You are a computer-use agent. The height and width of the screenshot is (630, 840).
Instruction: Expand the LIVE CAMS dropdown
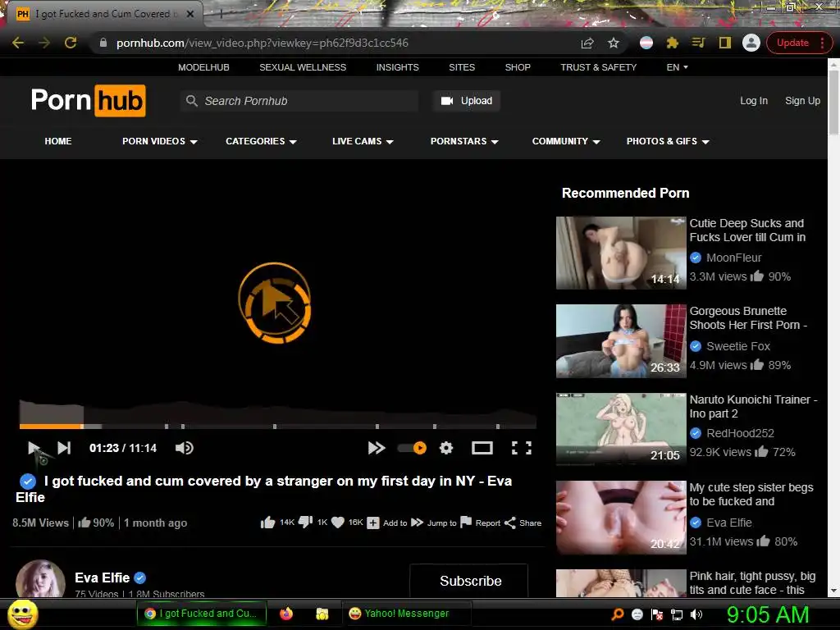point(363,141)
